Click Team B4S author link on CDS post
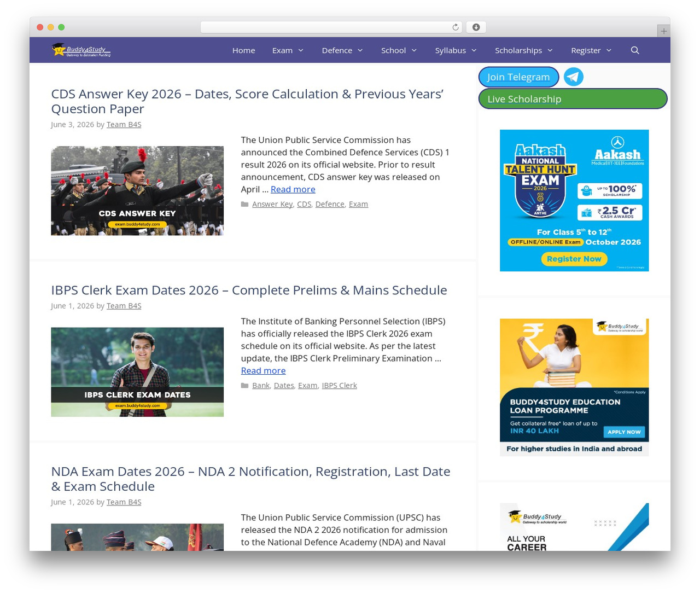 124,125
